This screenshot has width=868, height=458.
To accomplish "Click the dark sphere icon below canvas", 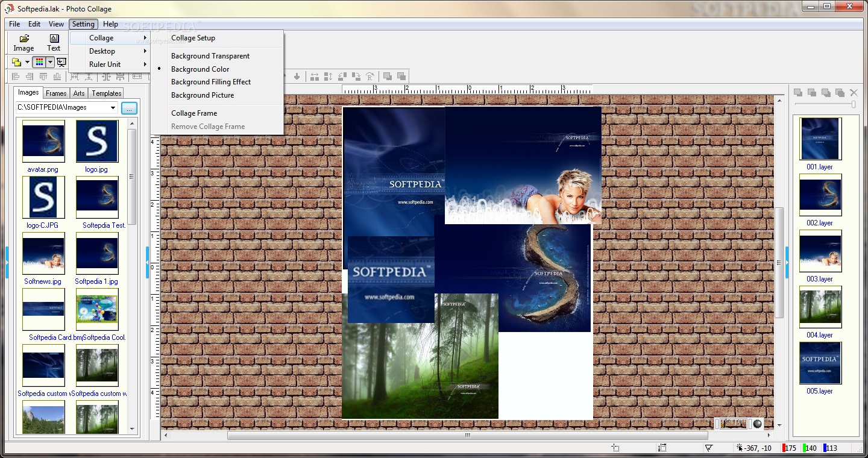I will [x=756, y=424].
